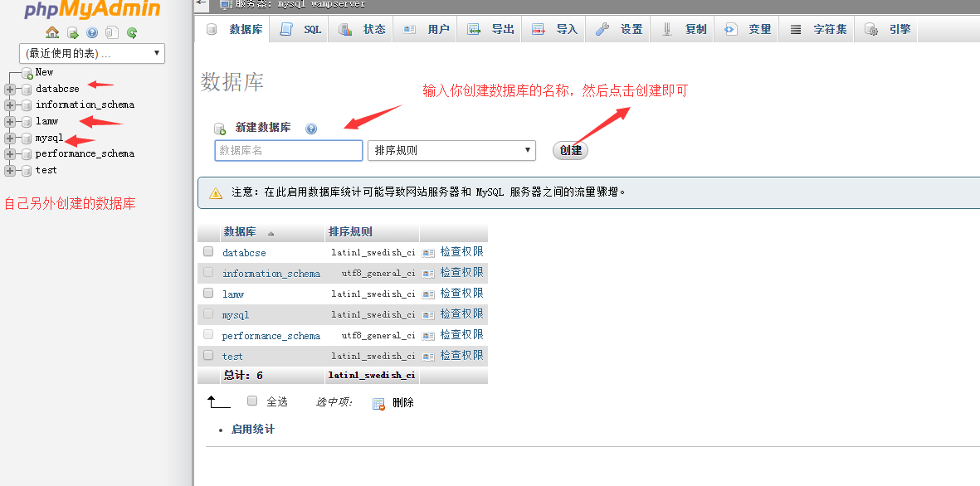Open 检查权限 link for databcse
This screenshot has height=486, width=980.
[462, 252]
